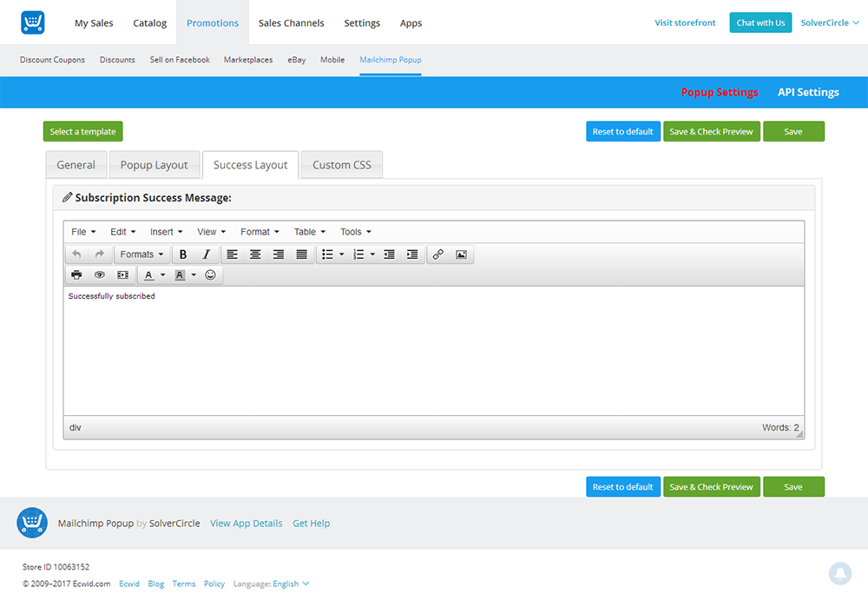Viewport: 868px width, 600px height.
Task: Justify the text
Action: tap(302, 254)
